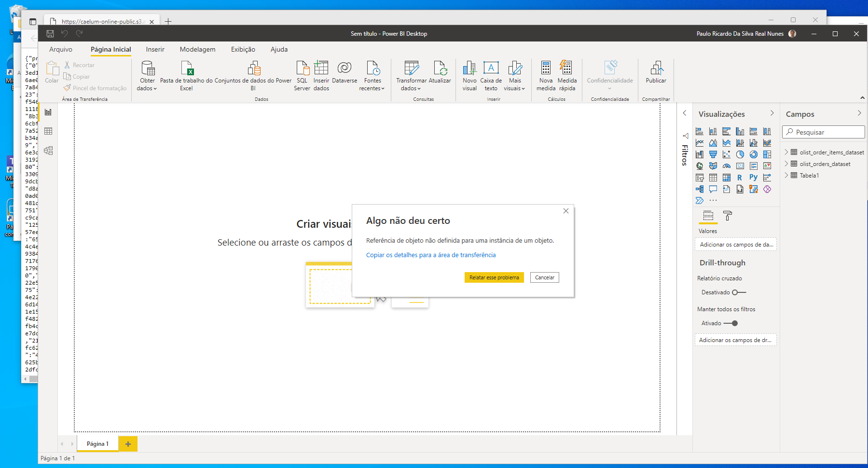Switch to Inserir ribbon tab
868x468 pixels.
click(155, 49)
